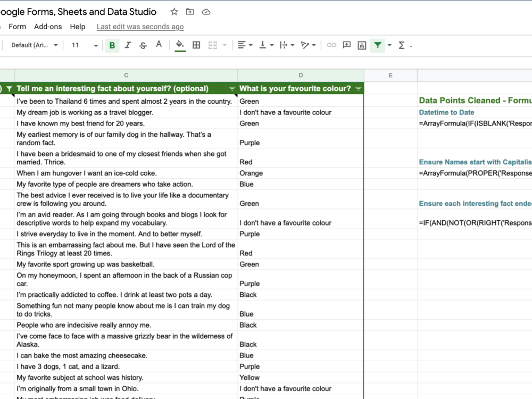Image resolution: width=532 pixels, height=399 pixels.
Task: View version history via the last edit link
Action: (140, 26)
